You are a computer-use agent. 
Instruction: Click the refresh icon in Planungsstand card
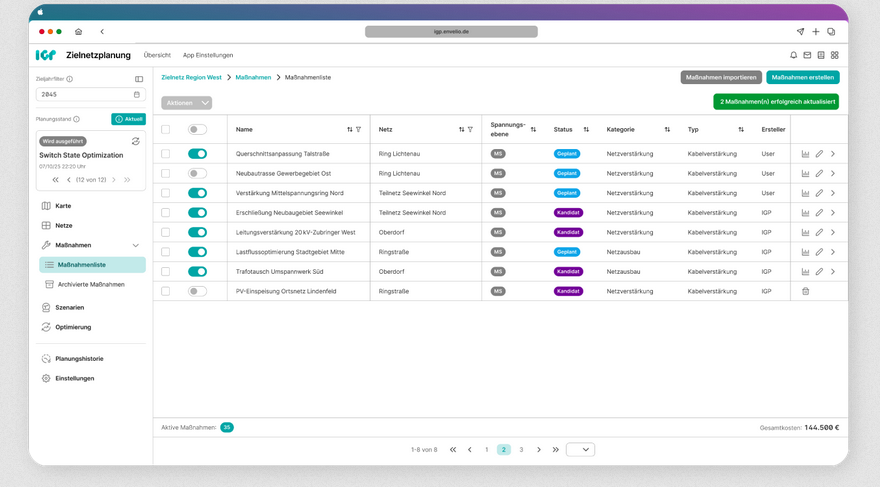(x=136, y=141)
